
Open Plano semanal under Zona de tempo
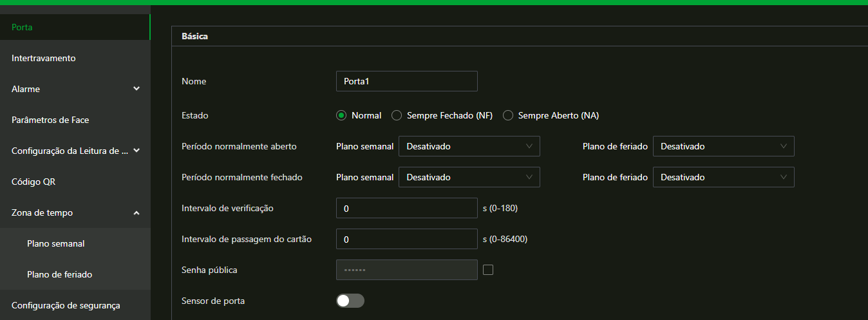tap(75, 243)
